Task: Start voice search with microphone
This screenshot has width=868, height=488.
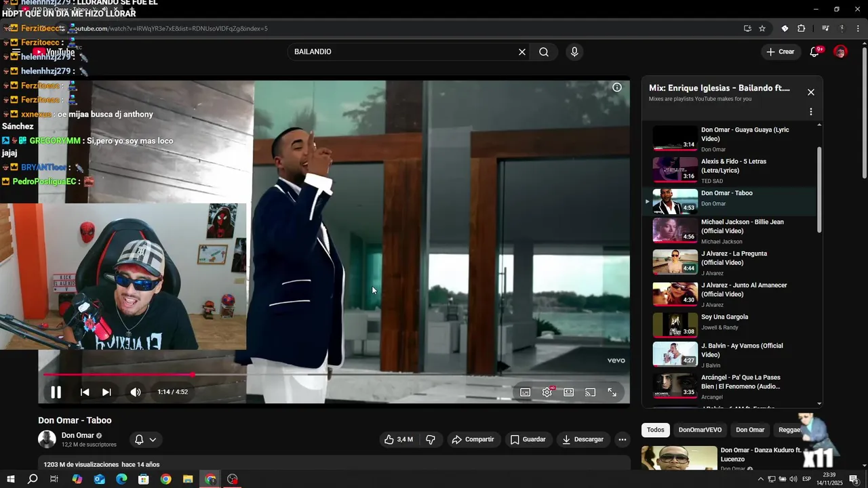Action: click(x=574, y=52)
